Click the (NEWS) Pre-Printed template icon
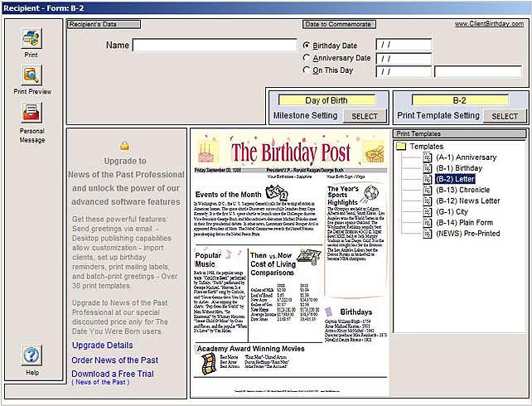Viewport: 532px width, 406px height. click(428, 234)
